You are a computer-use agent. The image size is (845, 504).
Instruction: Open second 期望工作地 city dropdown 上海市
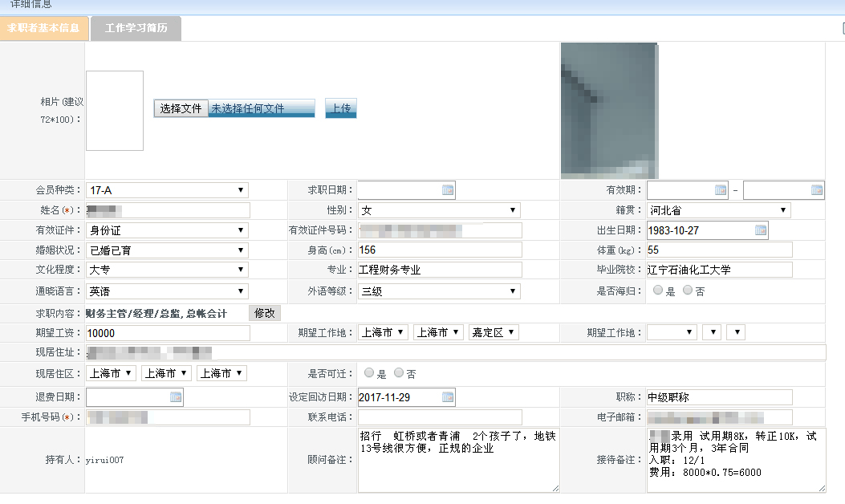(438, 332)
